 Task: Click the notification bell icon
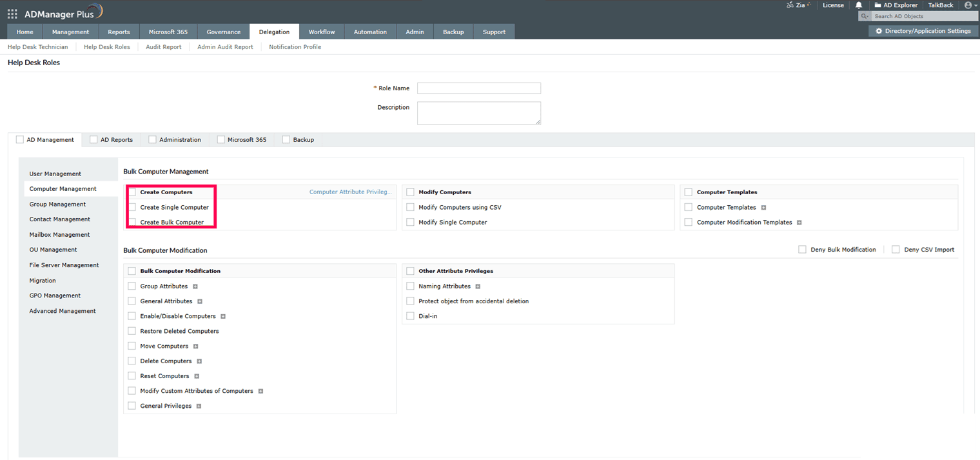[858, 5]
